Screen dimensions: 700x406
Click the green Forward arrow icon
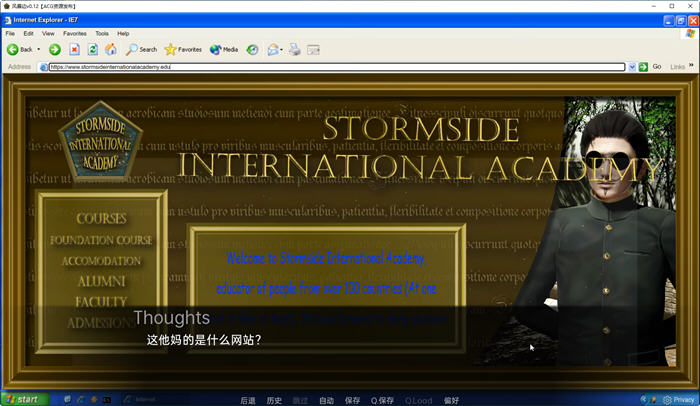pyautogui.click(x=55, y=49)
